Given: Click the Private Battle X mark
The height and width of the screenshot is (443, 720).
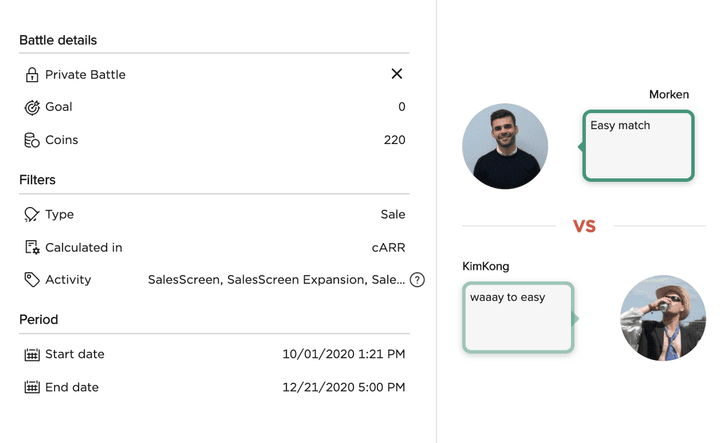Looking at the screenshot, I should (x=397, y=74).
